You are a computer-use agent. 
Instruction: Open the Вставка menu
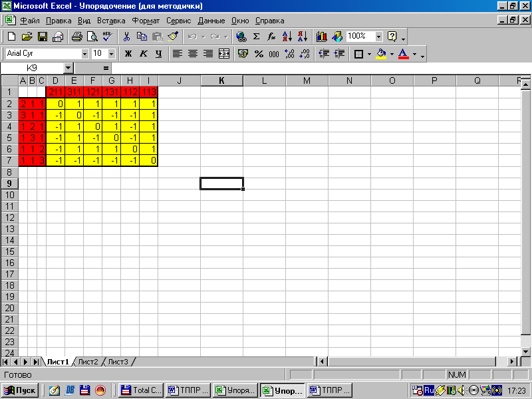click(111, 21)
